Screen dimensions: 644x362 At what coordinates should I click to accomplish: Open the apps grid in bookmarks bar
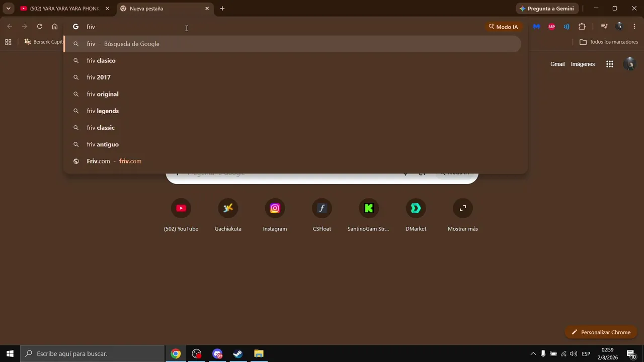8,42
